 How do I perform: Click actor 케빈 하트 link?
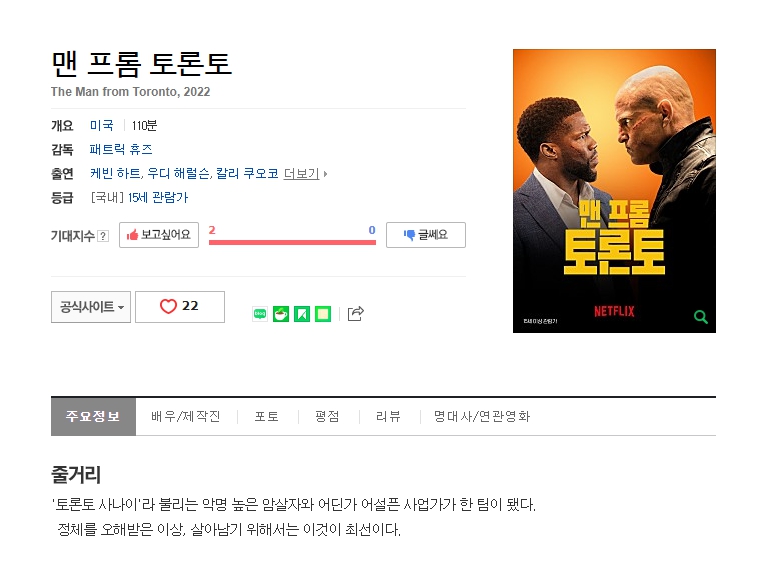115,173
